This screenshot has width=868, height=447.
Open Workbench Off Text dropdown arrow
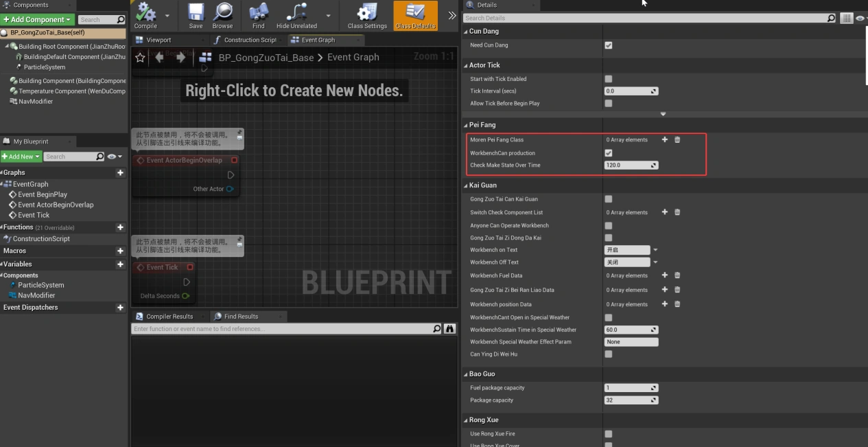pos(655,262)
